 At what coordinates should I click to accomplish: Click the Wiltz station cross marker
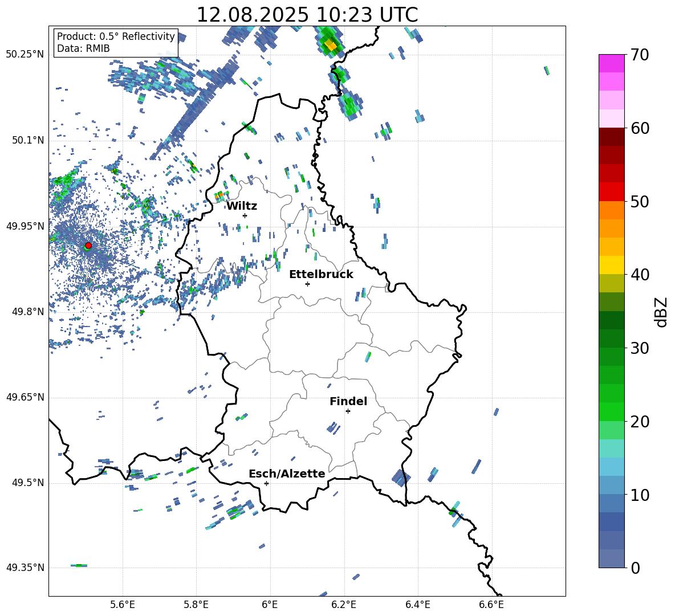(245, 215)
